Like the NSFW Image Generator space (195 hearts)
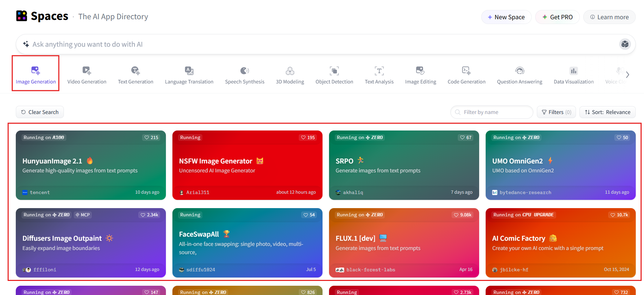Image resolution: width=644 pixels, height=295 pixels. (308, 137)
